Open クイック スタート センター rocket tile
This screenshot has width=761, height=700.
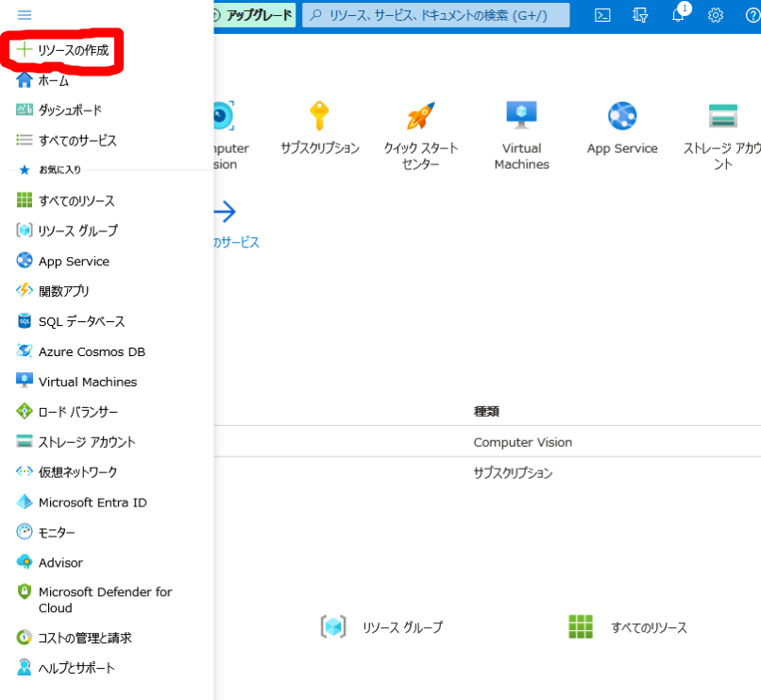tap(421, 135)
